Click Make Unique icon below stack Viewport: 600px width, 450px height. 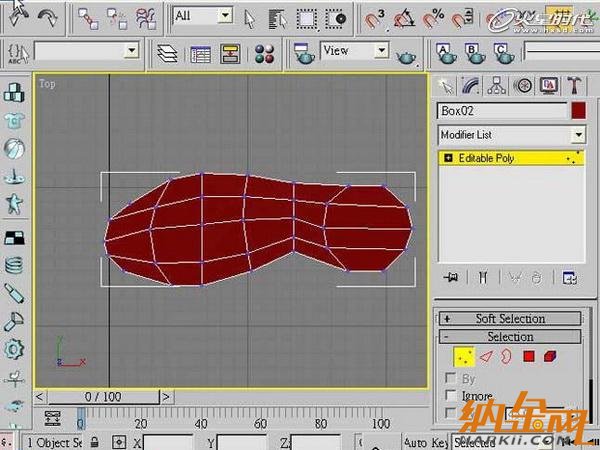515,277
